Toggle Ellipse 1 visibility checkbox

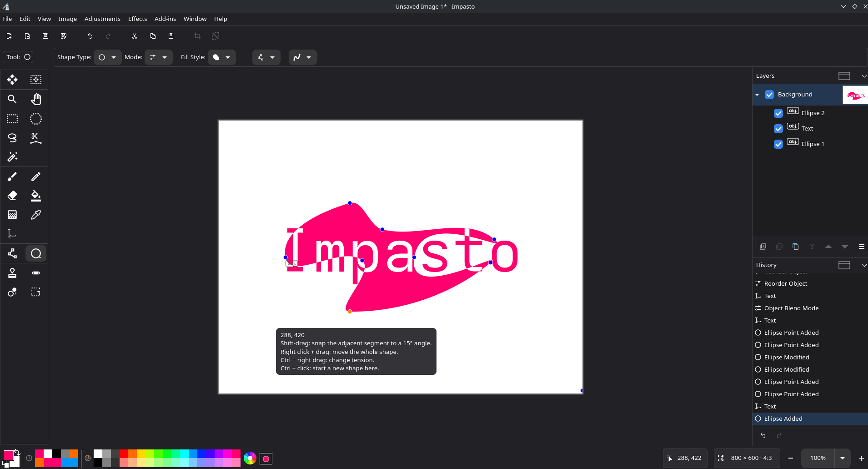pyautogui.click(x=778, y=144)
